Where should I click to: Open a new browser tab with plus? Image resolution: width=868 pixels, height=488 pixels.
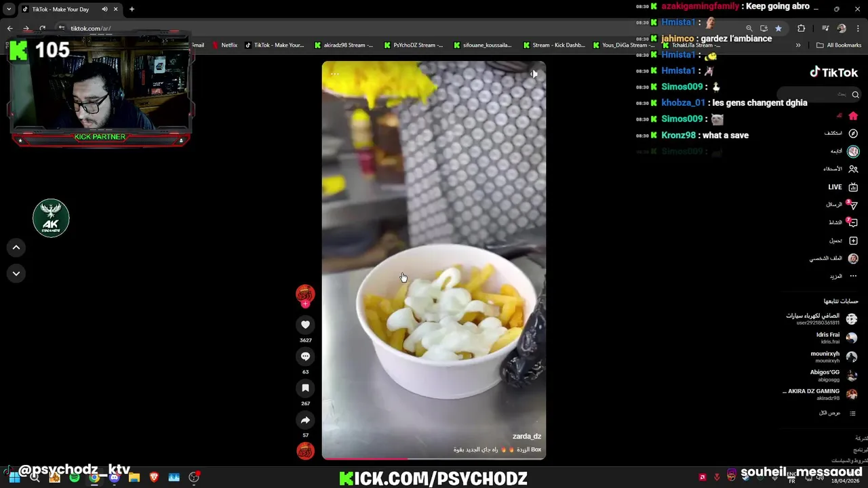coord(132,9)
